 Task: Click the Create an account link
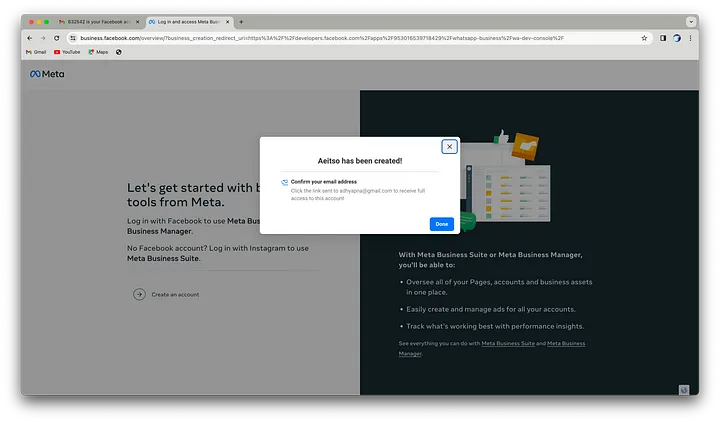click(x=175, y=294)
